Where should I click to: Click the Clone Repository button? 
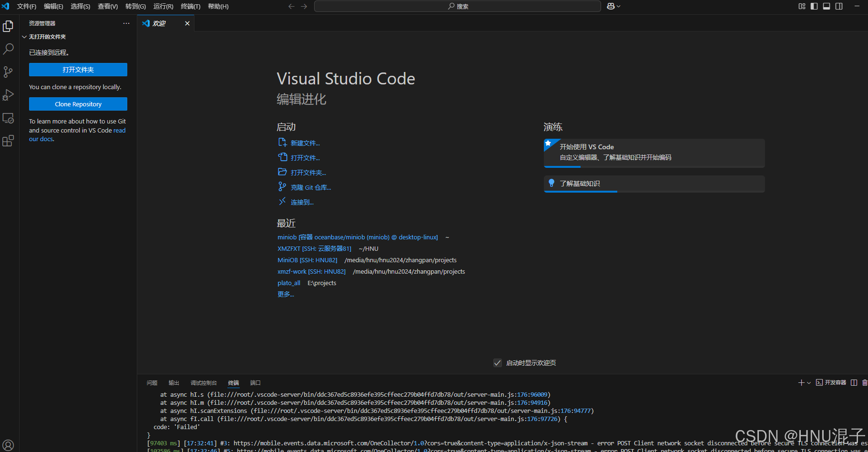(x=78, y=104)
